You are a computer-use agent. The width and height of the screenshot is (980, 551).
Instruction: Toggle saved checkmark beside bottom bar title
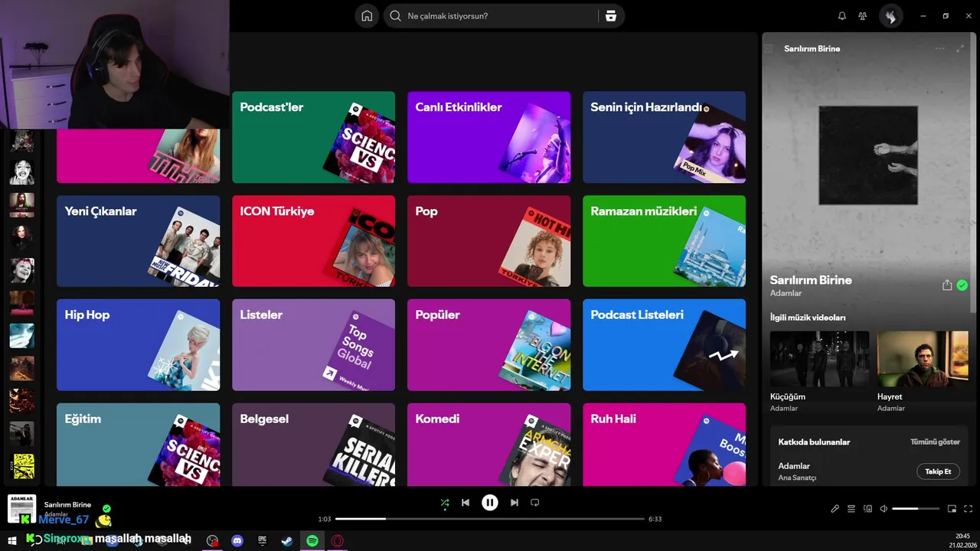106,508
